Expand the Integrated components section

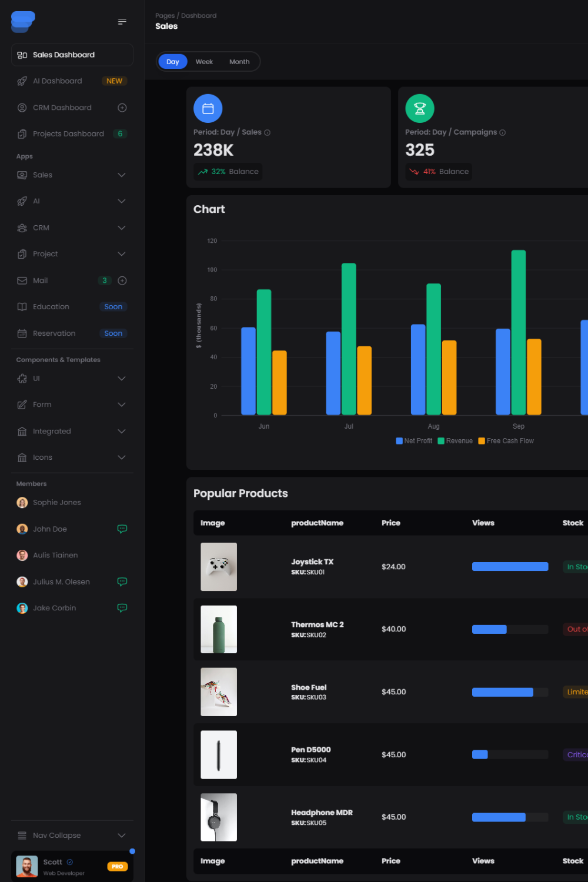tap(122, 431)
